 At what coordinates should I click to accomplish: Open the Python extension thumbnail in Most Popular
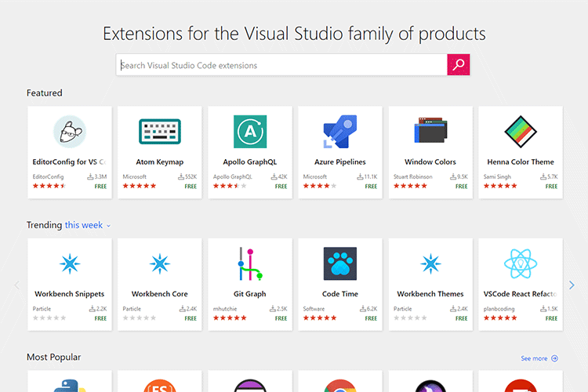click(70, 384)
